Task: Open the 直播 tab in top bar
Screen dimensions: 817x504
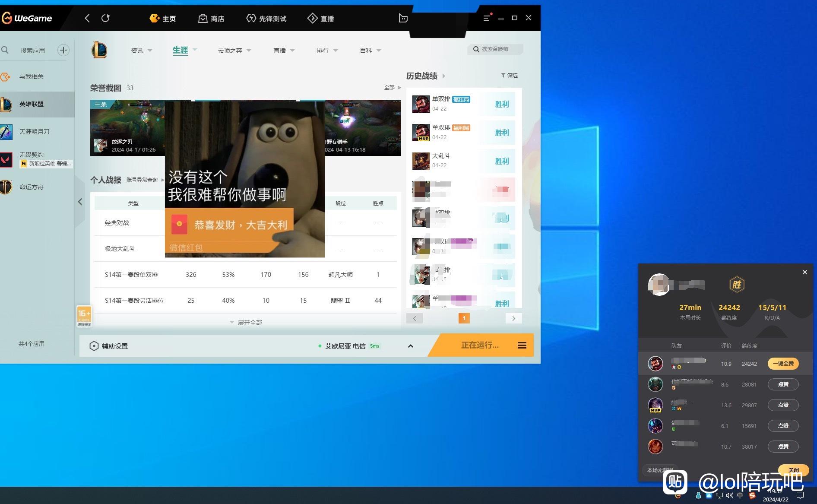Action: (321, 18)
